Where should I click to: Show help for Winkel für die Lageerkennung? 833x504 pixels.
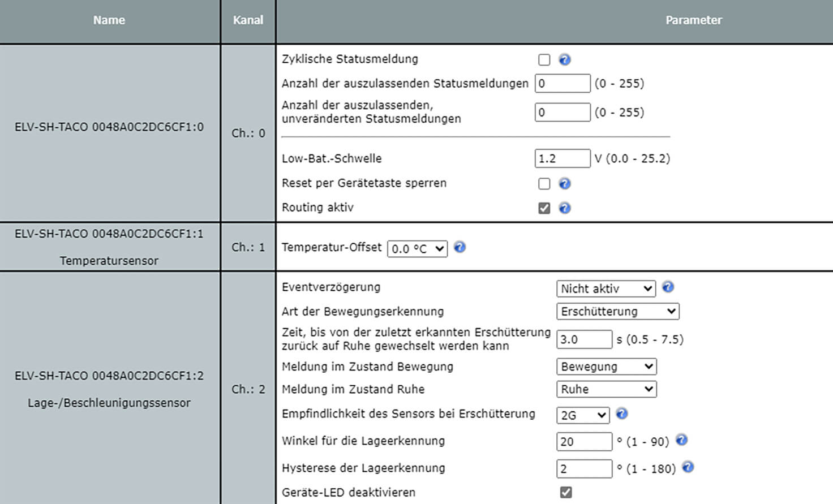[x=681, y=440]
